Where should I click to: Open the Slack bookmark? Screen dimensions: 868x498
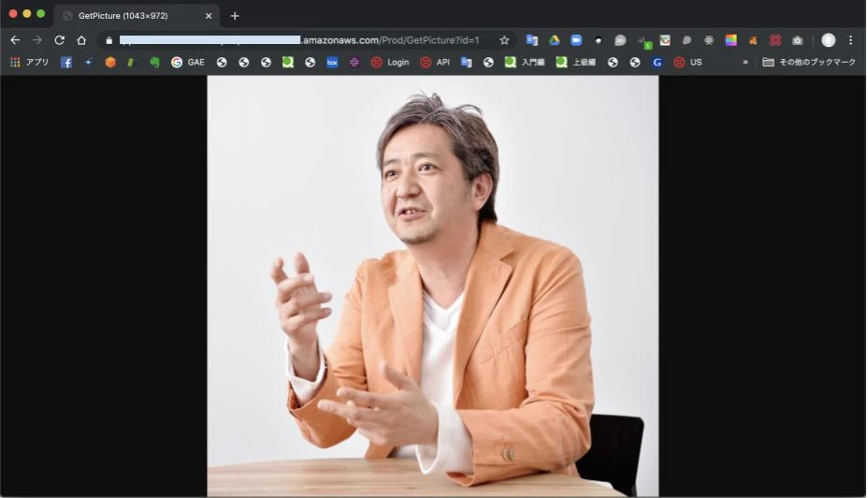[354, 62]
